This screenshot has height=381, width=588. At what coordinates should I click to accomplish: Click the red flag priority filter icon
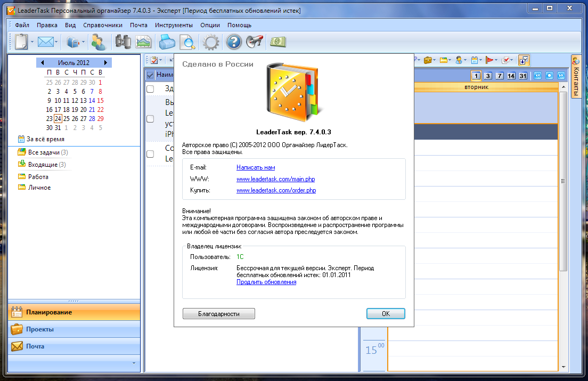[489, 60]
